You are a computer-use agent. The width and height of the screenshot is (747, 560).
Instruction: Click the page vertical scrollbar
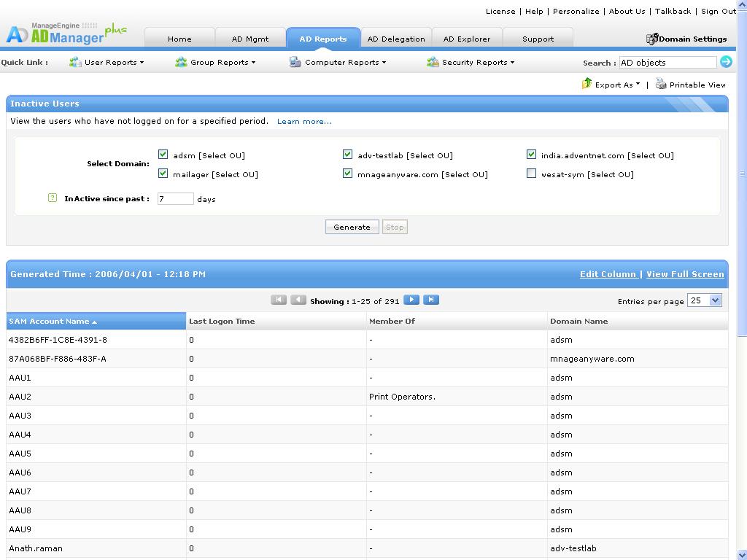point(742,174)
